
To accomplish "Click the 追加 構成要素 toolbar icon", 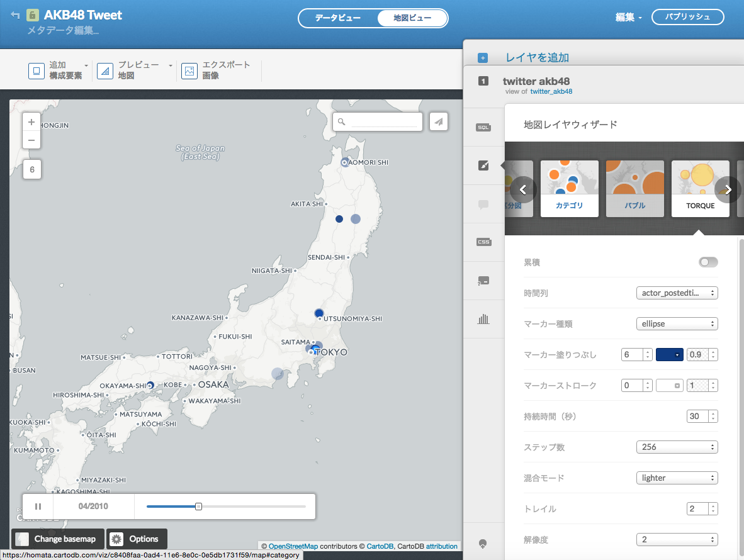I will [37, 70].
